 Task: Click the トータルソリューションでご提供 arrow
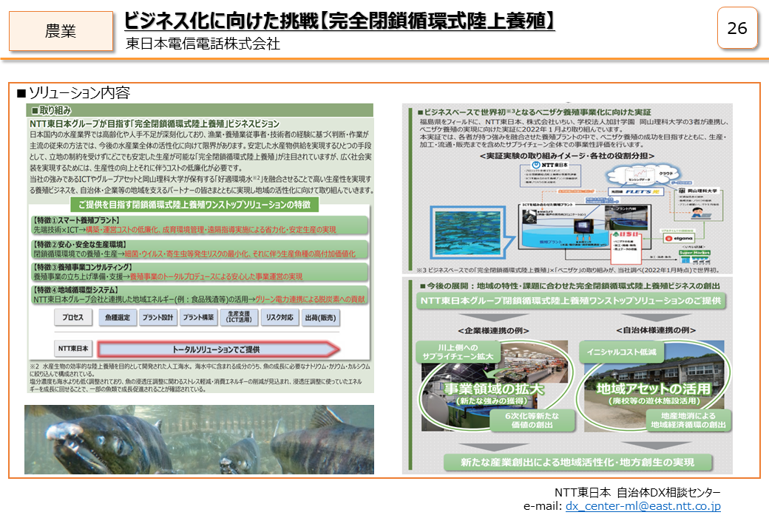(x=218, y=349)
